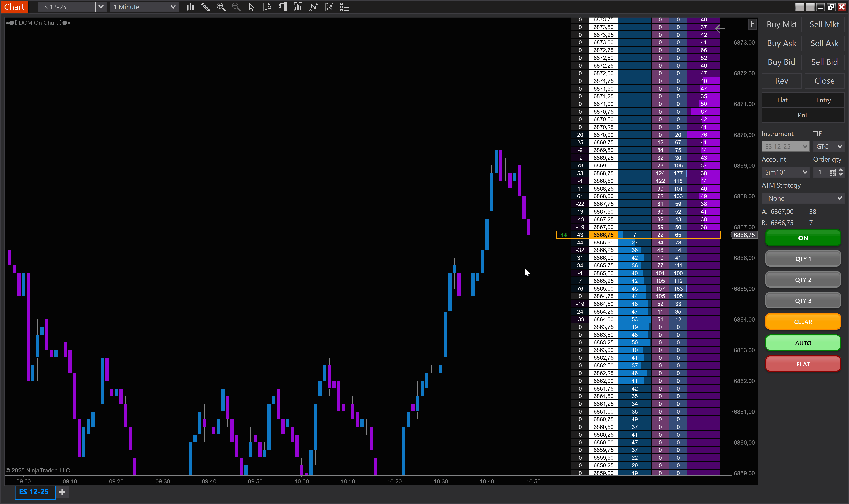Toggle the light green AUTO button
The image size is (849, 504).
803,343
